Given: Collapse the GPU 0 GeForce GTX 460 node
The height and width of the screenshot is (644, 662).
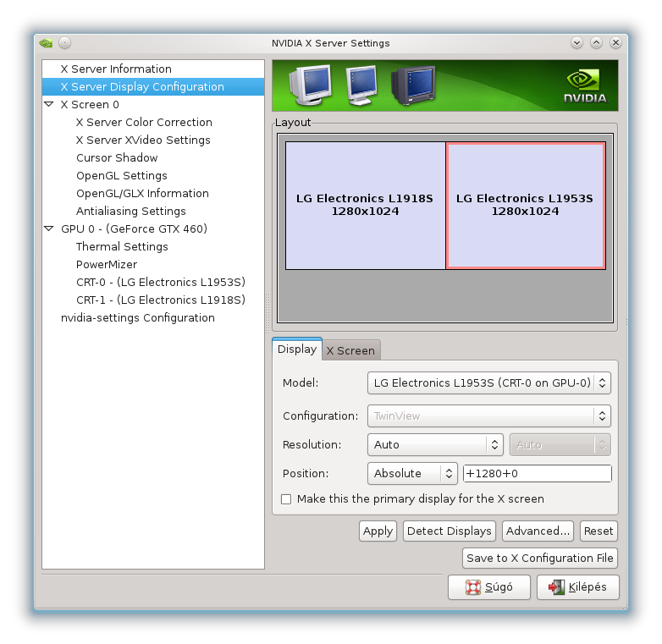Looking at the screenshot, I should point(49,228).
